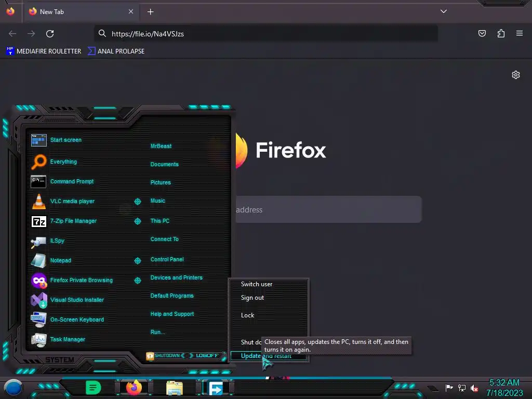
Task: Focus the new tab search address box
Action: point(329,210)
